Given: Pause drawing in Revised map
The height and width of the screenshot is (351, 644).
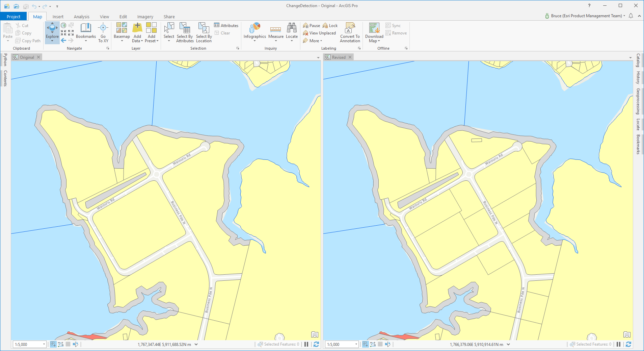Looking at the screenshot, I should click(x=618, y=344).
